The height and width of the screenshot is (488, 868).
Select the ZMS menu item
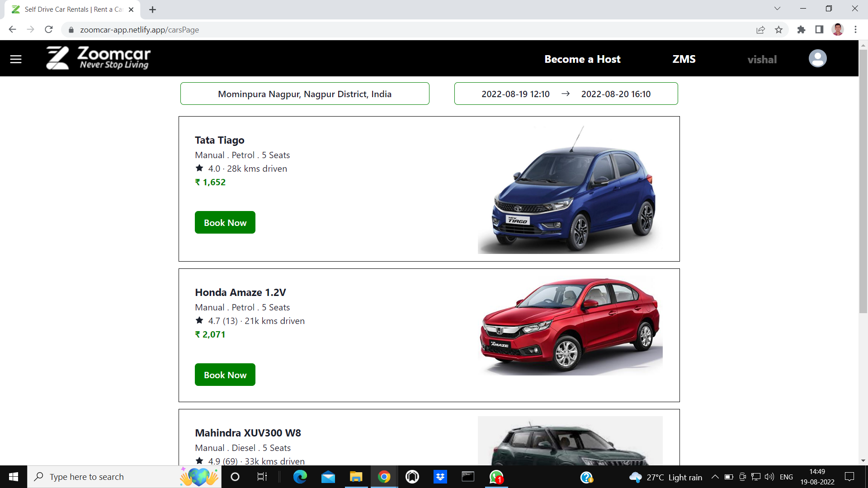coord(684,59)
